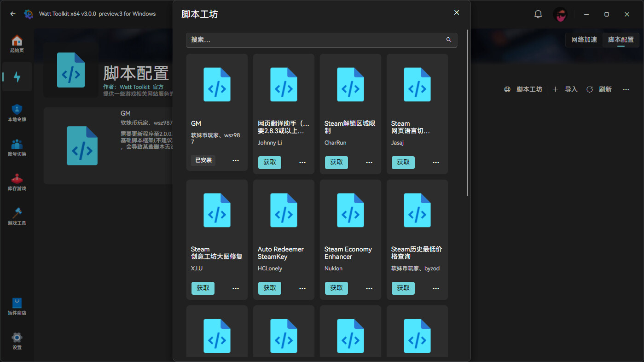Switch to the 网络加速 tab
Image resolution: width=644 pixels, height=362 pixels.
[583, 40]
